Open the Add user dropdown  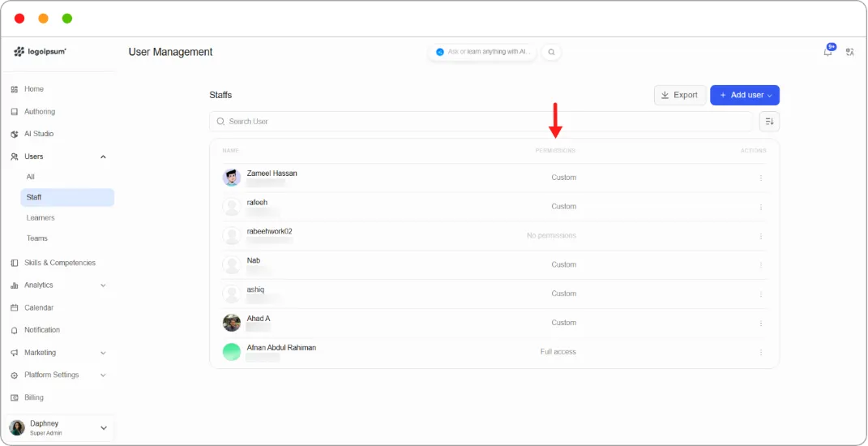tap(745, 95)
